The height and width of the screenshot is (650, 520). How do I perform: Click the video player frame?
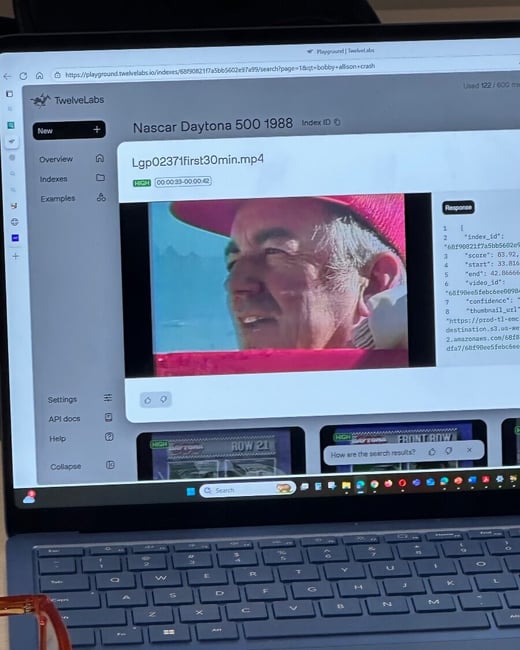click(x=278, y=285)
